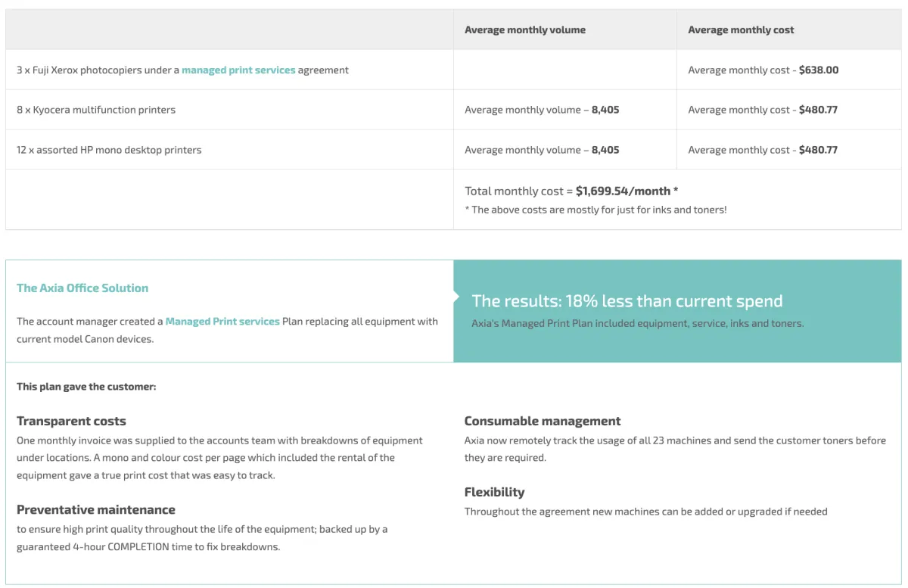This screenshot has width=908, height=588.
Task: Click the Consumable management heading
Action: point(542,422)
